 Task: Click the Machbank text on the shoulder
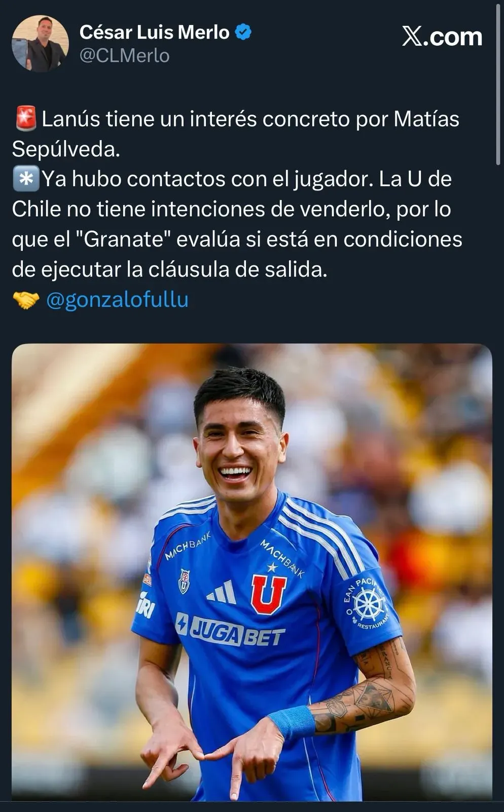pyautogui.click(x=187, y=547)
